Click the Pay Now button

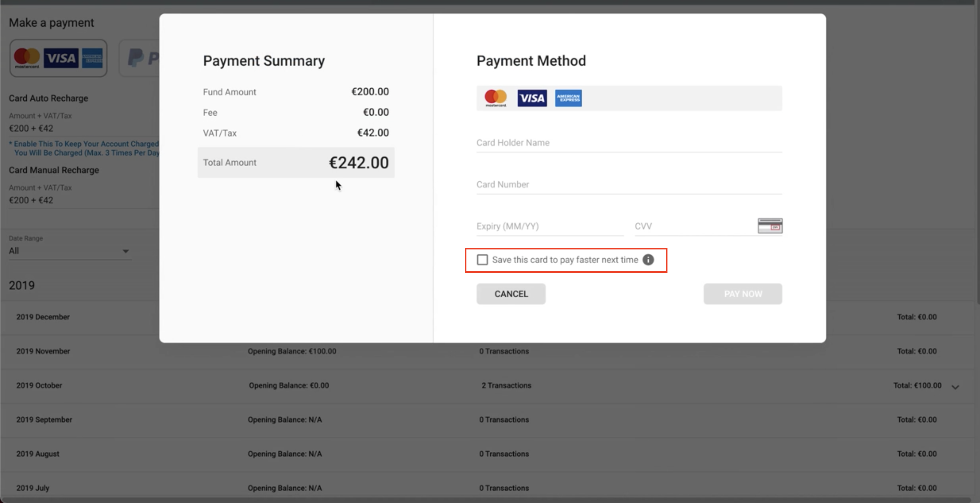pos(743,294)
